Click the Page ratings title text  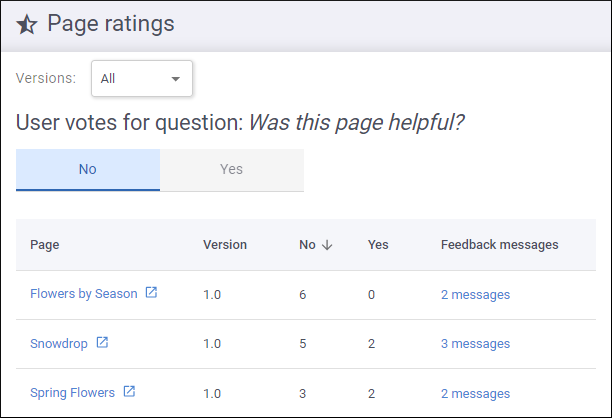[x=111, y=24]
